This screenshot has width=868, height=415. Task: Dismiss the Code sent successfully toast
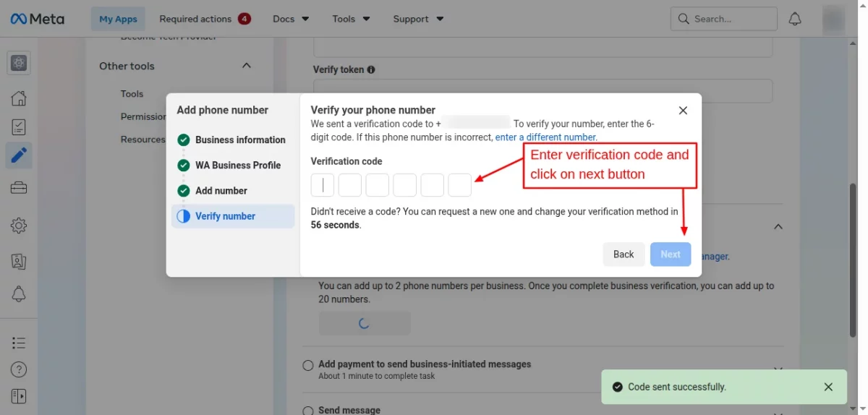pyautogui.click(x=828, y=387)
